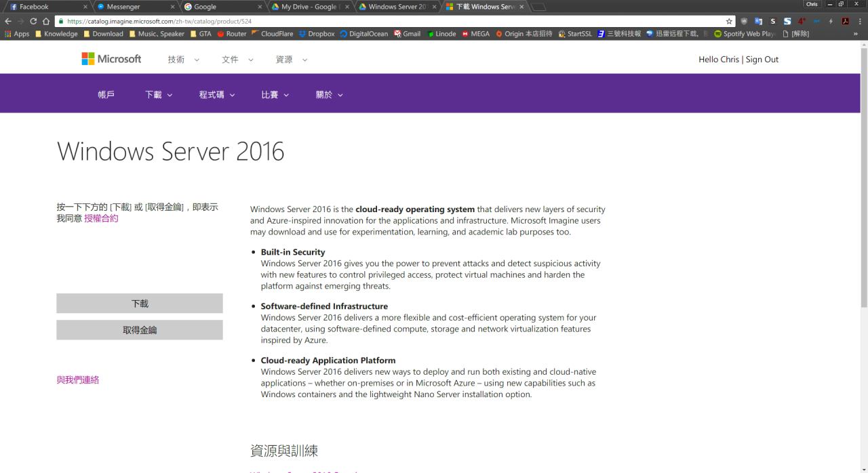Open the GTA bookmark folder
This screenshot has width=868, height=473.
click(x=201, y=34)
